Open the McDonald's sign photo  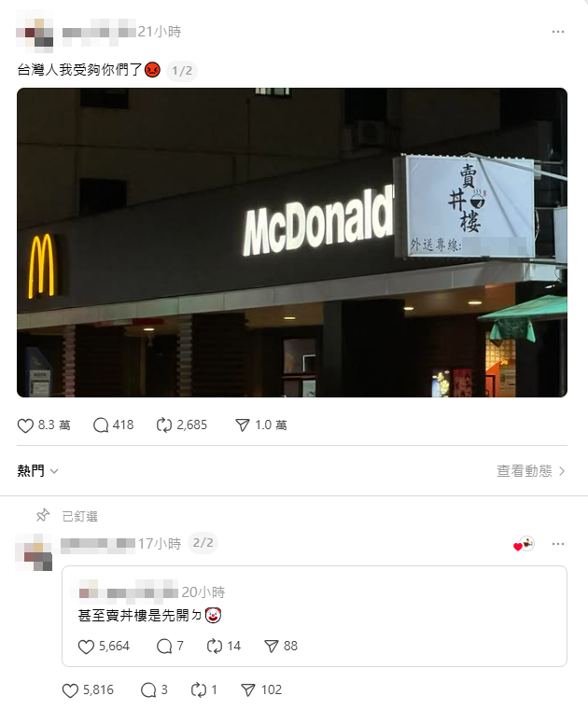point(292,243)
